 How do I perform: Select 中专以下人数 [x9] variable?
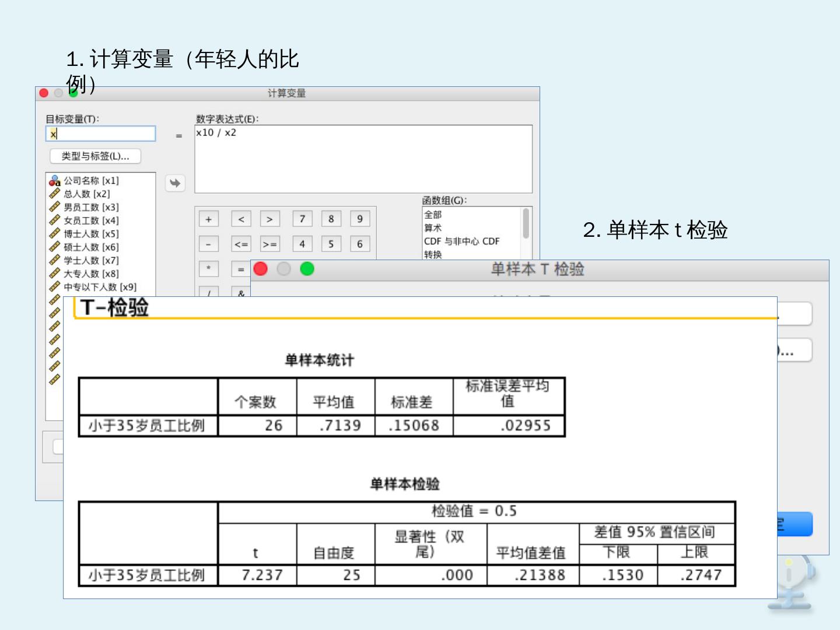(100, 287)
